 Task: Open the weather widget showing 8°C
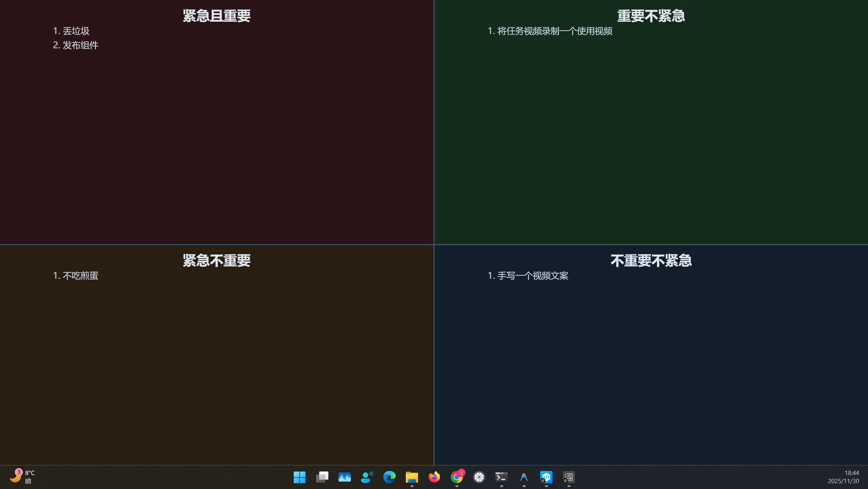coord(22,477)
